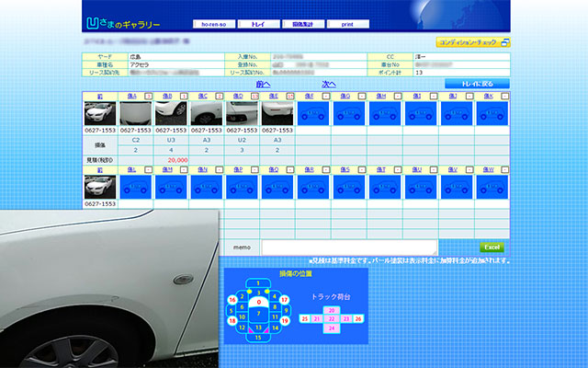Select wheel position 19 on damage diagram

tap(284, 321)
